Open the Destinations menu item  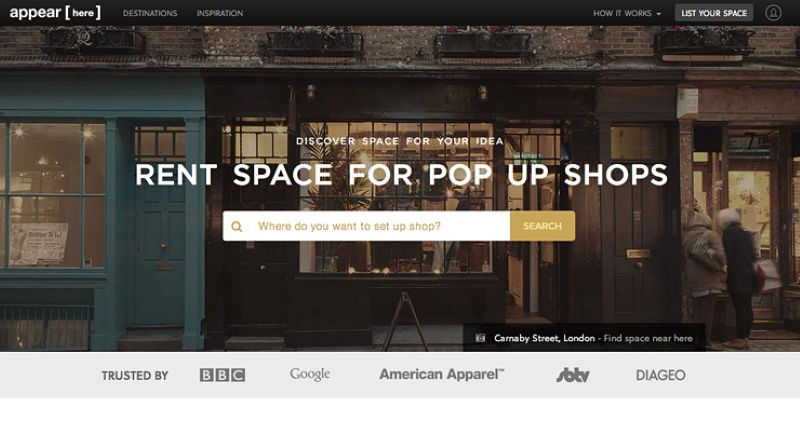click(x=150, y=13)
